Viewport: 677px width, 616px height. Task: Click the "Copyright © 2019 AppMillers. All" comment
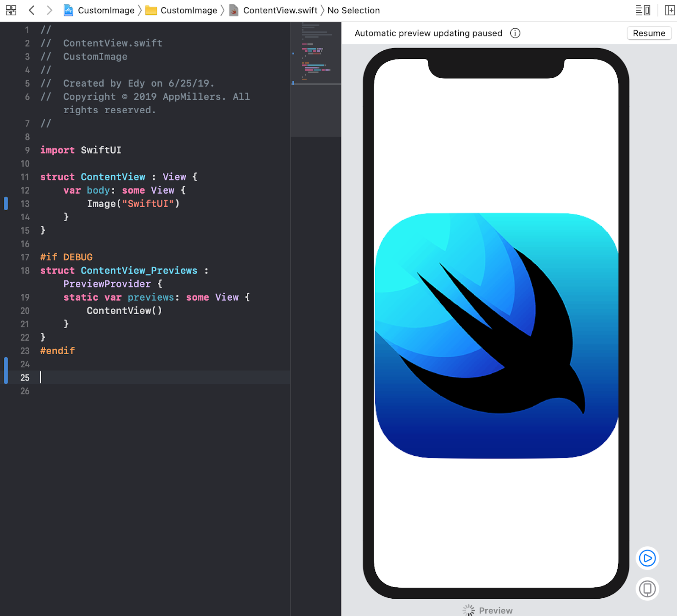tap(157, 97)
